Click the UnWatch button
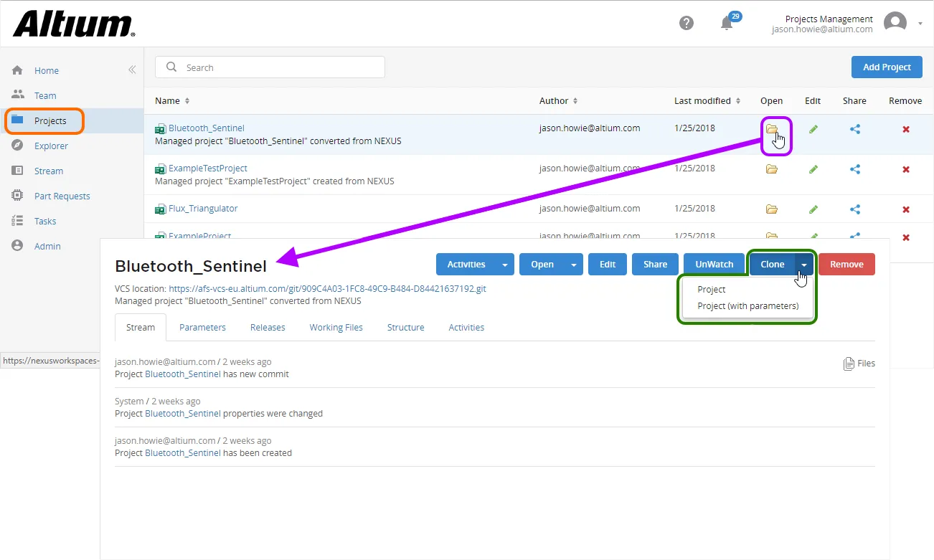Screen dimensions: 934x560 (x=714, y=264)
